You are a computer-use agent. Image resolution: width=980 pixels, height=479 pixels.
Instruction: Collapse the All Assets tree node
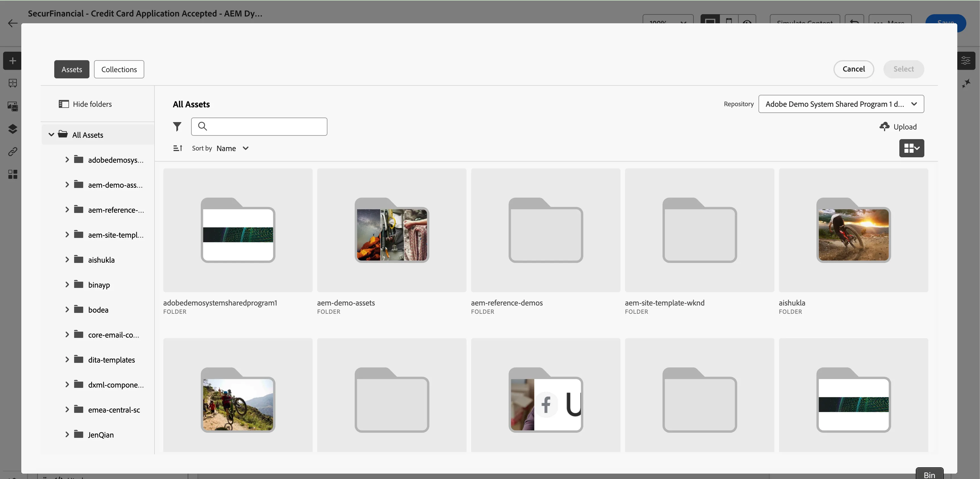[x=51, y=135]
